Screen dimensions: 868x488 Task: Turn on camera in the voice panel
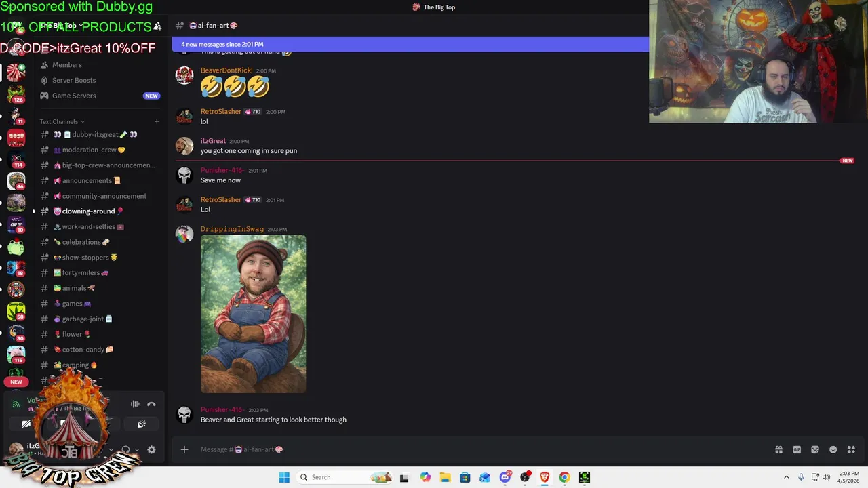[x=26, y=424]
